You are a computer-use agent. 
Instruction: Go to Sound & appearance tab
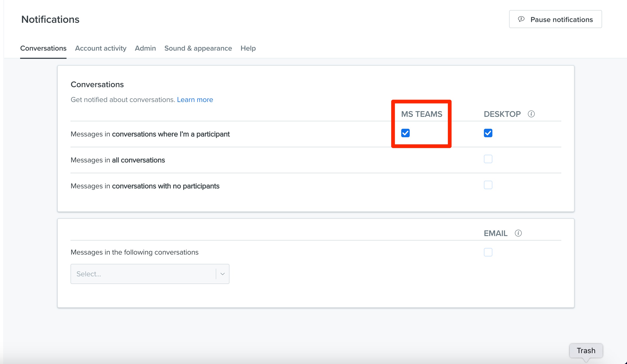tap(198, 48)
